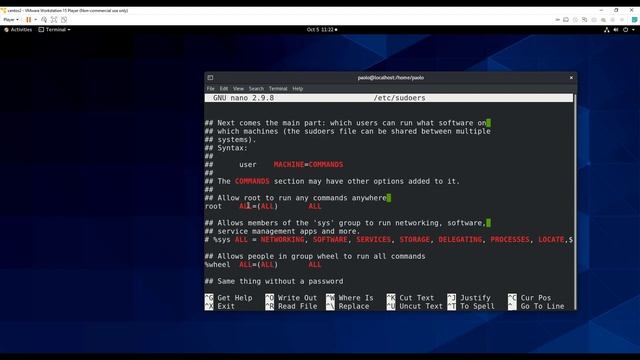The height and width of the screenshot is (360, 640).
Task: Click the ^K Cut Text shortcut in nano
Action: pyautogui.click(x=411, y=298)
